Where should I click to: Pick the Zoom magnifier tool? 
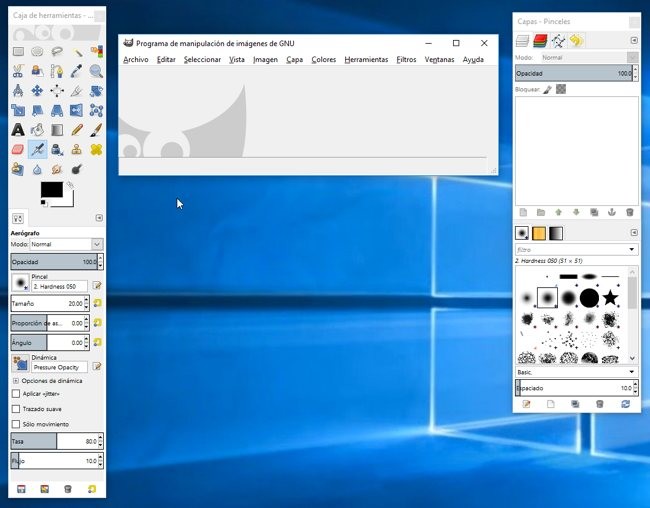tap(96, 71)
